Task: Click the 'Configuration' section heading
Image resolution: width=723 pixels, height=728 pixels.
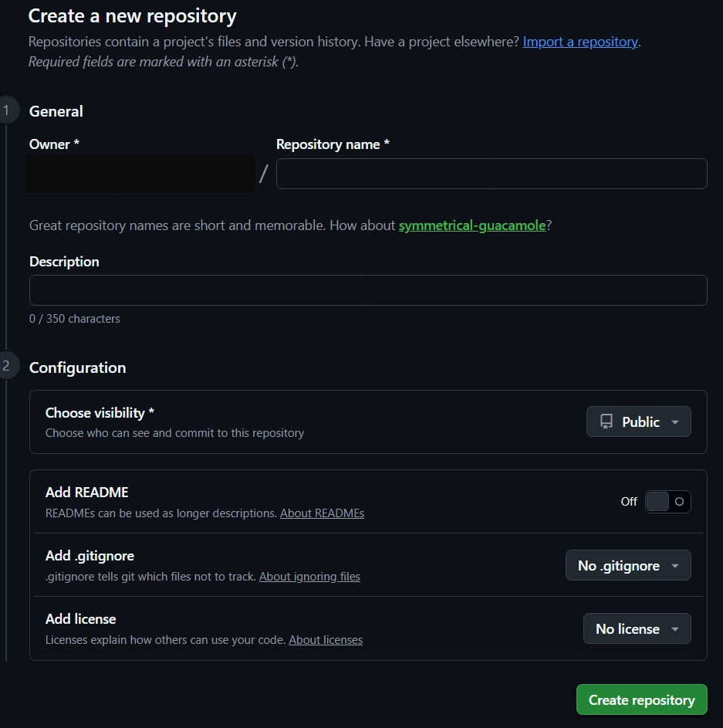Action: tap(77, 367)
